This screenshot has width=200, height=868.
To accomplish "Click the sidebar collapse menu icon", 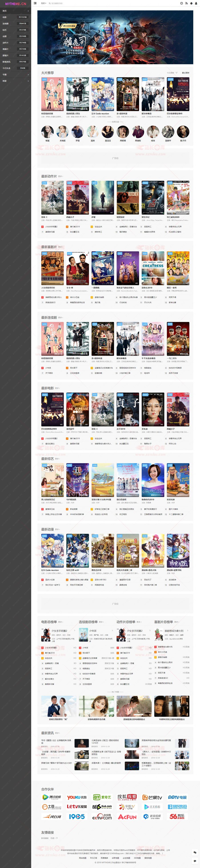I will [x=35, y=3].
